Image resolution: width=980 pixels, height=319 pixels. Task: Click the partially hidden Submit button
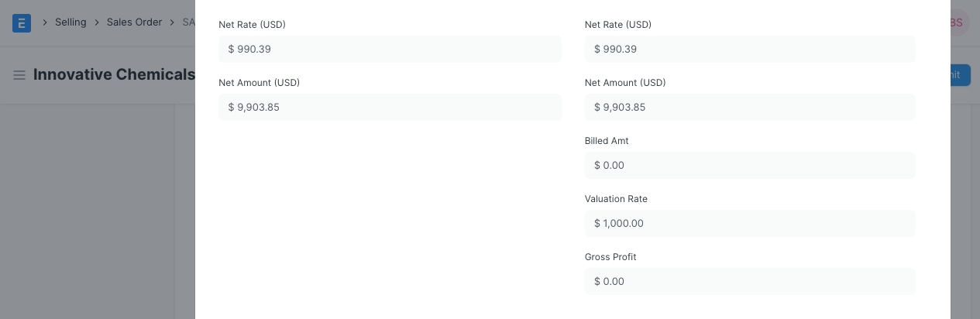960,75
